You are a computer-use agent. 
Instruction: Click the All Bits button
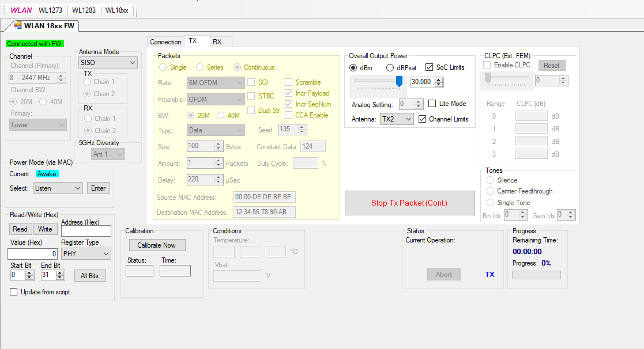pyautogui.click(x=89, y=276)
